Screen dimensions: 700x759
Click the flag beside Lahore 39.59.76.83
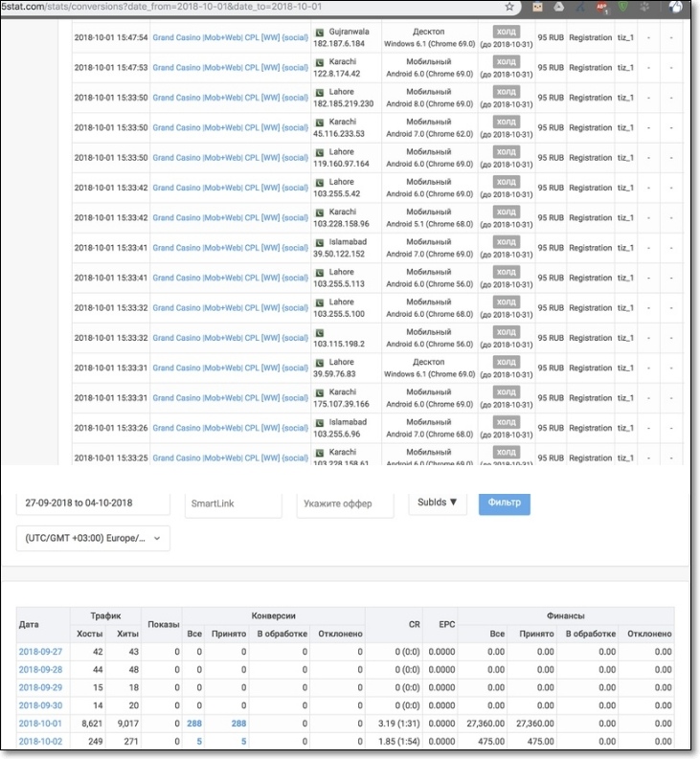pos(320,363)
